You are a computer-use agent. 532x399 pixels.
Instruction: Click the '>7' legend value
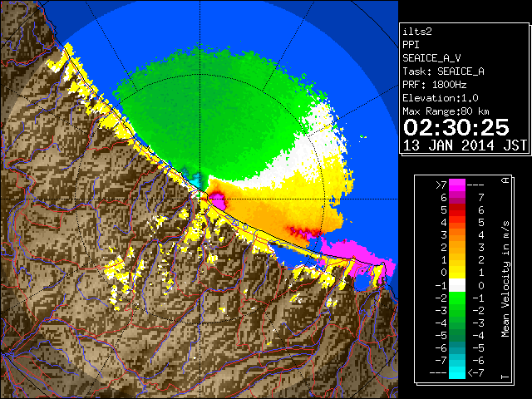click(x=441, y=185)
